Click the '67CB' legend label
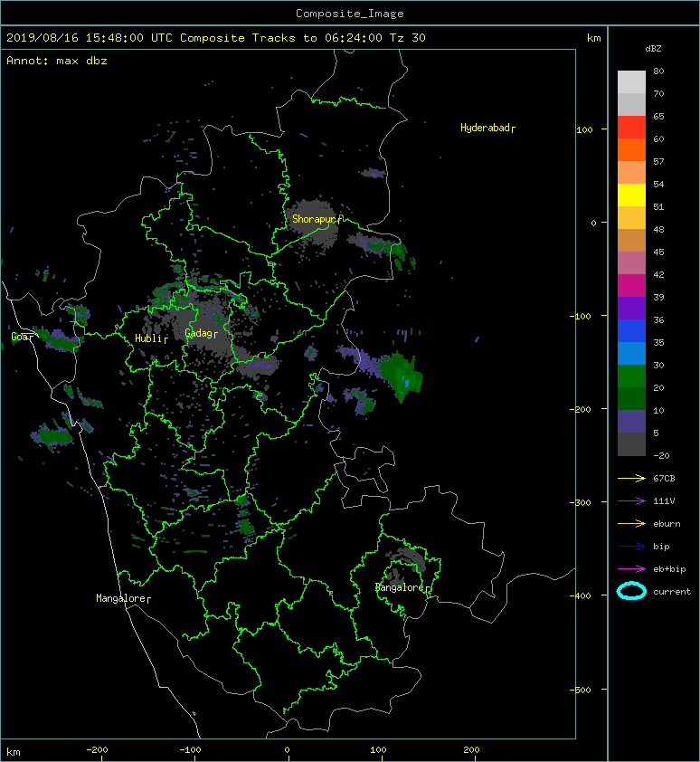Viewport: 700px width, 762px height. [664, 478]
